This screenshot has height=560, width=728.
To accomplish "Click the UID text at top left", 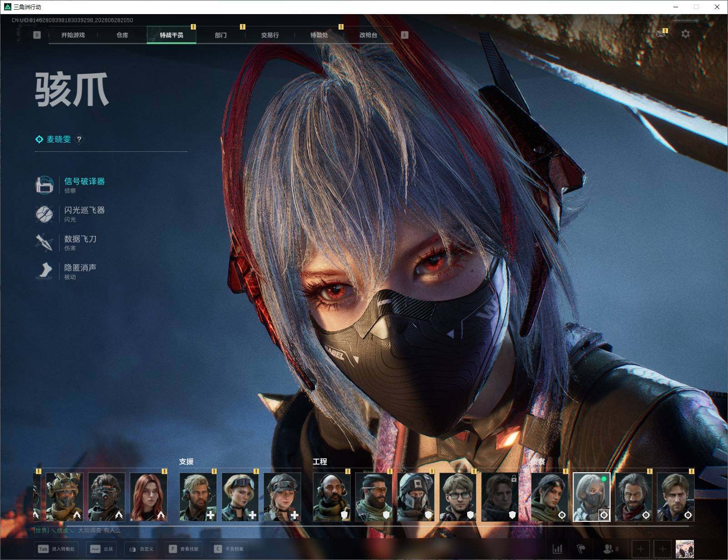I will [72, 20].
